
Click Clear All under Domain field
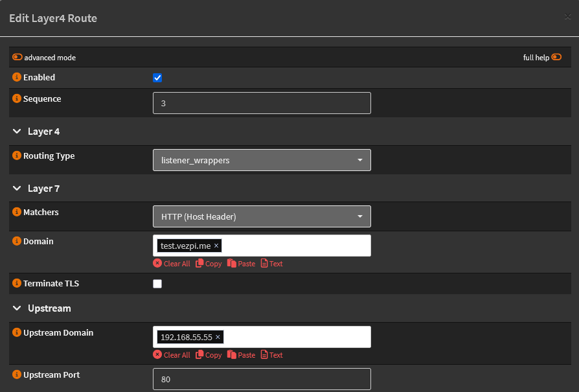172,264
